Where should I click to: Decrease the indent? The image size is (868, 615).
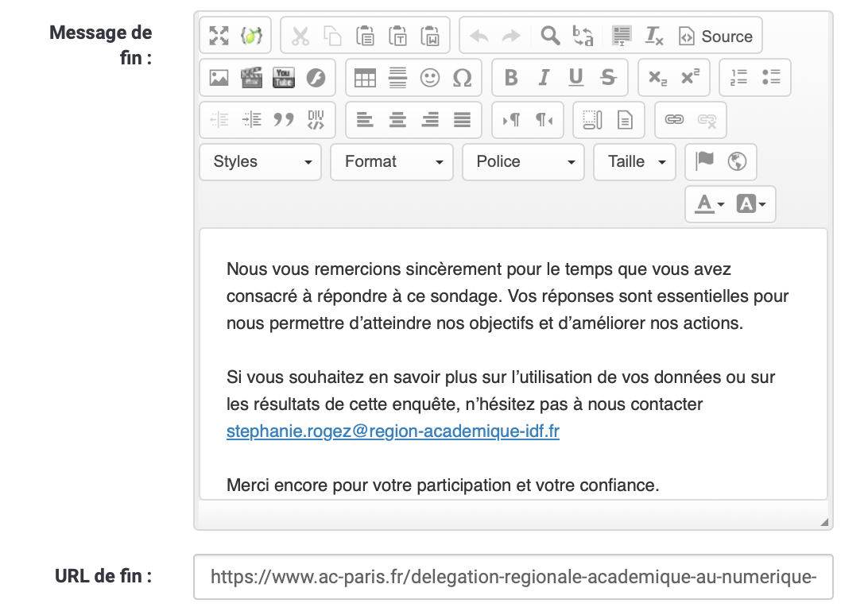(219, 119)
